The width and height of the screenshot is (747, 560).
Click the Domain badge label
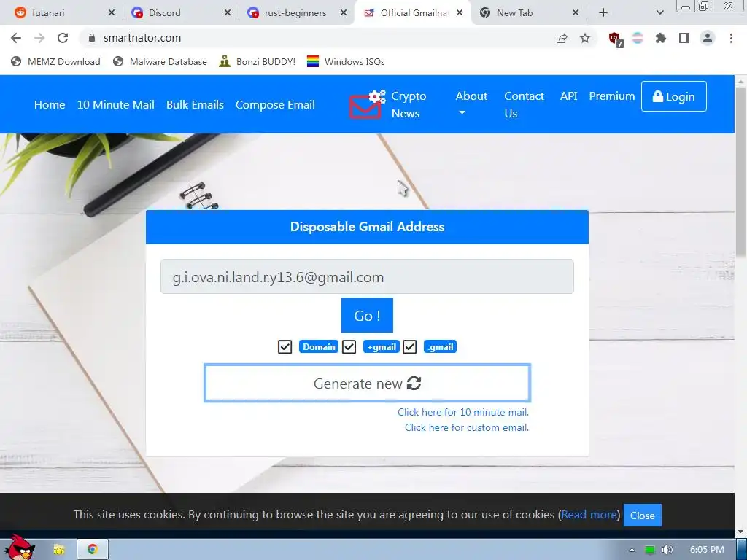pyautogui.click(x=319, y=346)
